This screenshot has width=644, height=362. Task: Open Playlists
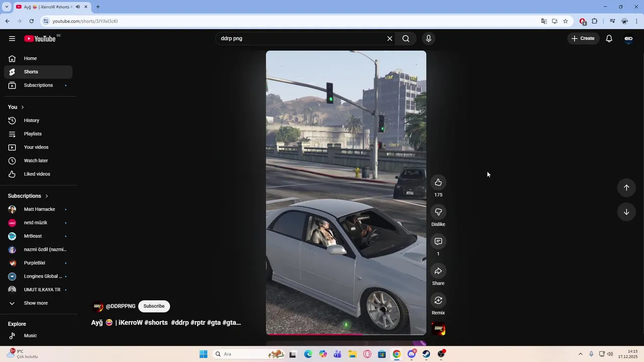[x=38, y=134]
